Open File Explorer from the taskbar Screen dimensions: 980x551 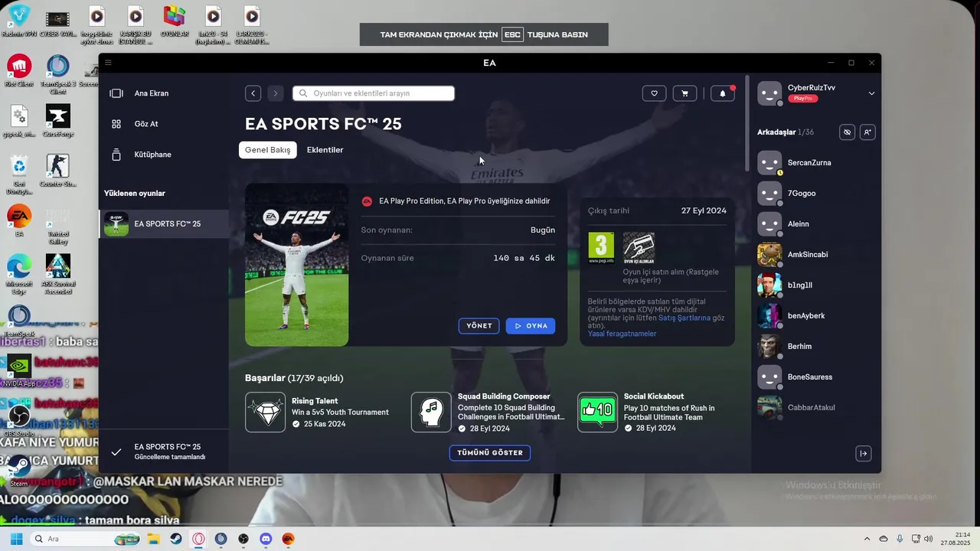click(153, 539)
